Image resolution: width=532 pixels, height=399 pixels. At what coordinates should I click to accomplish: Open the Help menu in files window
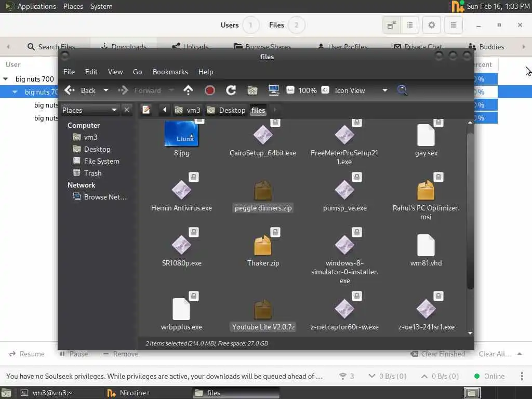[x=206, y=72]
